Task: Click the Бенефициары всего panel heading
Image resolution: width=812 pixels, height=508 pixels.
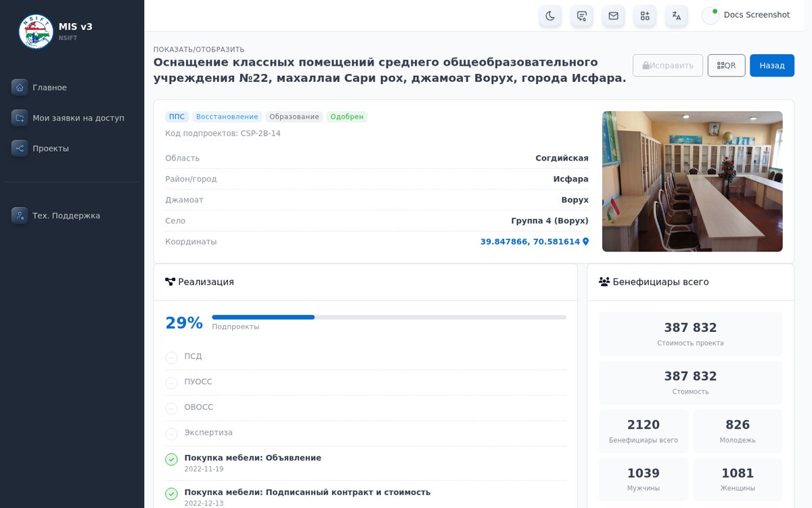Action: 660,282
